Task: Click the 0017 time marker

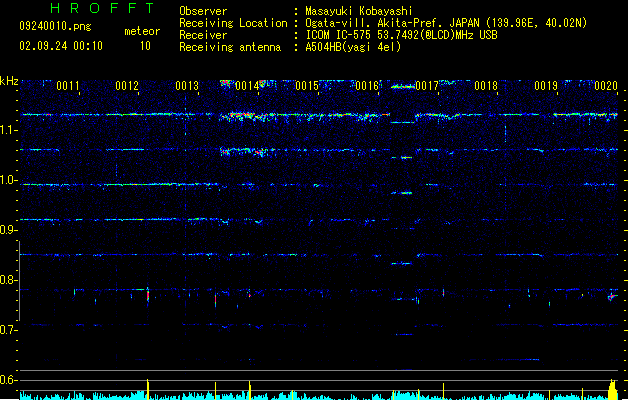Action: [427, 86]
